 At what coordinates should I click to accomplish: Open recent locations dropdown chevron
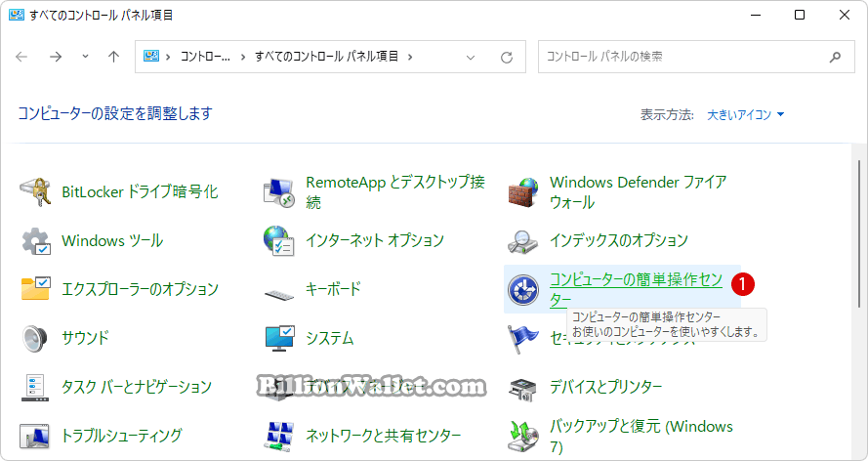[85, 57]
